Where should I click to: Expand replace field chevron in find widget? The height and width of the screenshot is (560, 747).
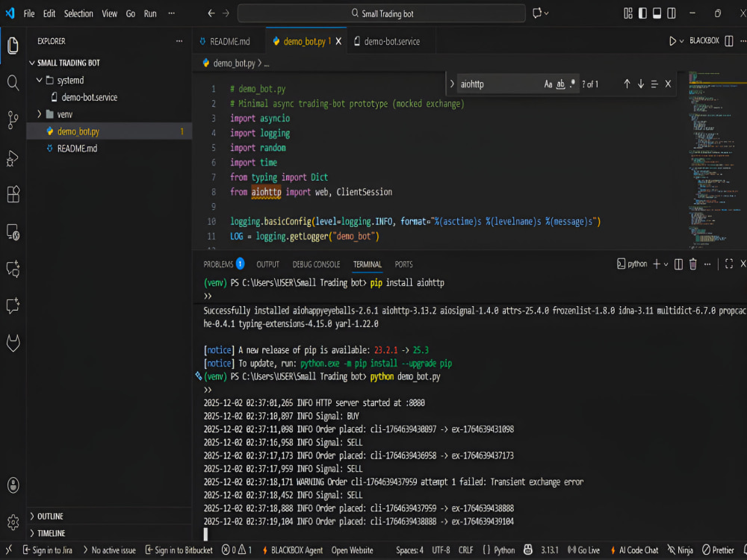pyautogui.click(x=452, y=84)
